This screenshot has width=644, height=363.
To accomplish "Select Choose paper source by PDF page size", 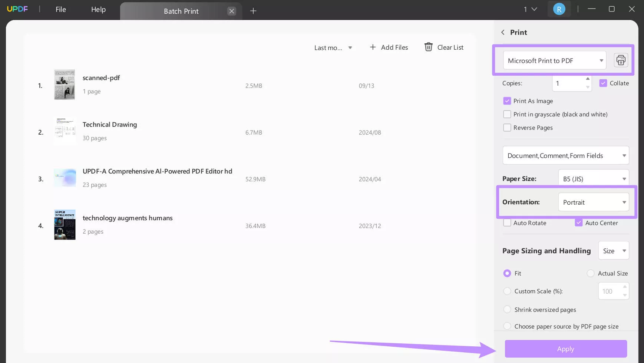I will point(507,326).
